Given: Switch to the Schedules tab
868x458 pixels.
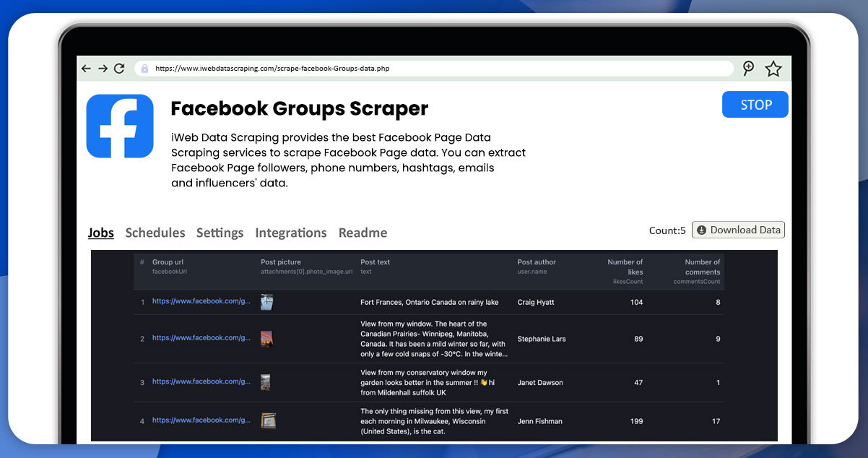Looking at the screenshot, I should coord(155,233).
